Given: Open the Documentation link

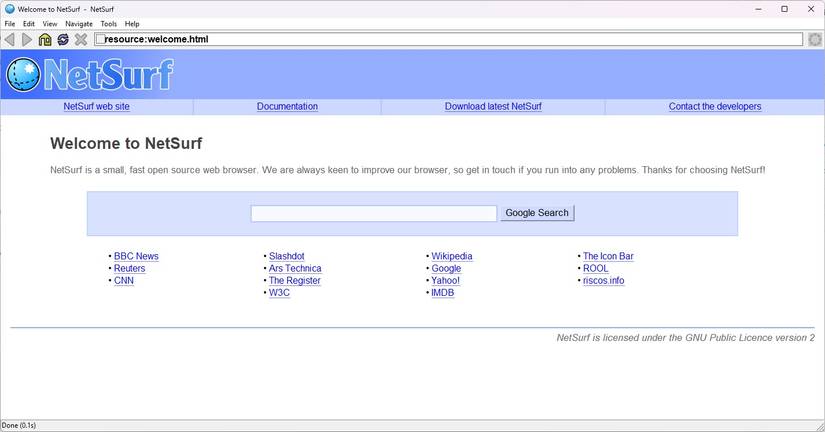Looking at the screenshot, I should click(287, 106).
